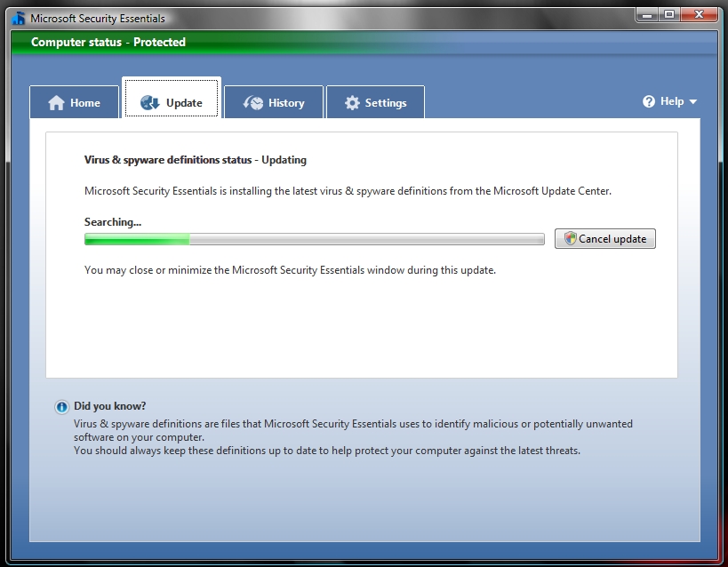728x567 pixels.
Task: Click the globe download icon on Update tab
Action: (149, 102)
